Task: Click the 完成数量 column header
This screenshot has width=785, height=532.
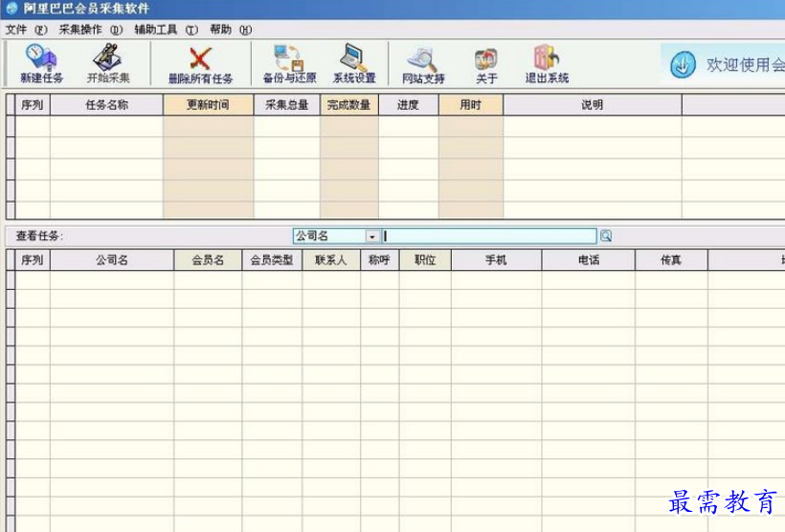Action: (x=349, y=105)
